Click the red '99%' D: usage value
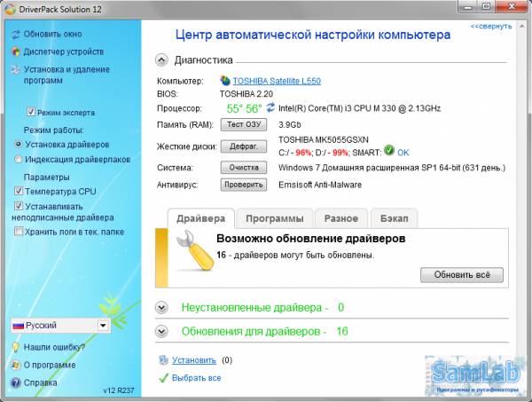Viewport: 532px width, 402px height. point(340,154)
